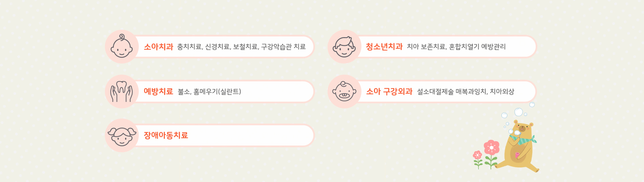Select the tooth with hands icon
The image size is (644, 182).
pos(122,92)
